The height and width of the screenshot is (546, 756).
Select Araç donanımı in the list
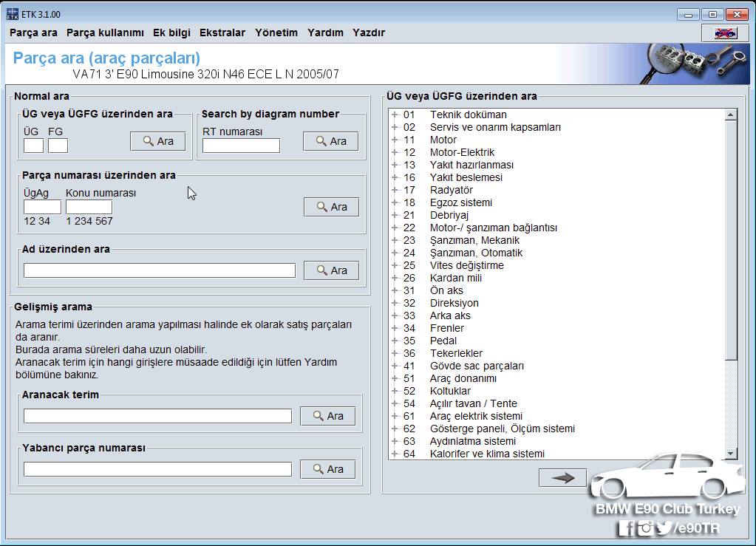[463, 378]
